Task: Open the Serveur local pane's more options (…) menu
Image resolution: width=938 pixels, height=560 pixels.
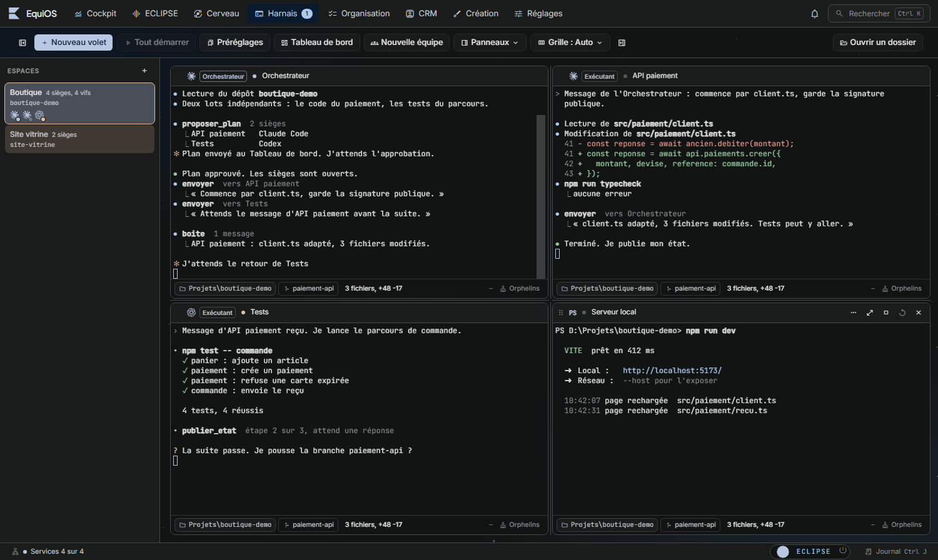Action: 854,312
